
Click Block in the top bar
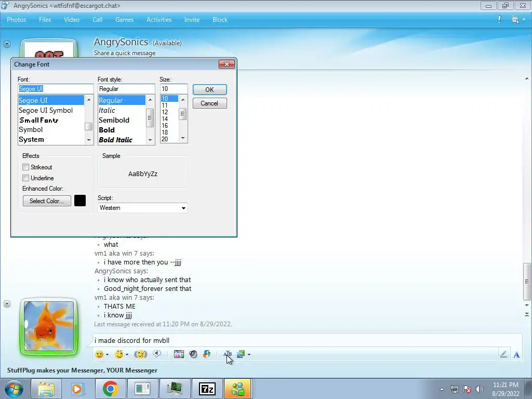pos(220,20)
